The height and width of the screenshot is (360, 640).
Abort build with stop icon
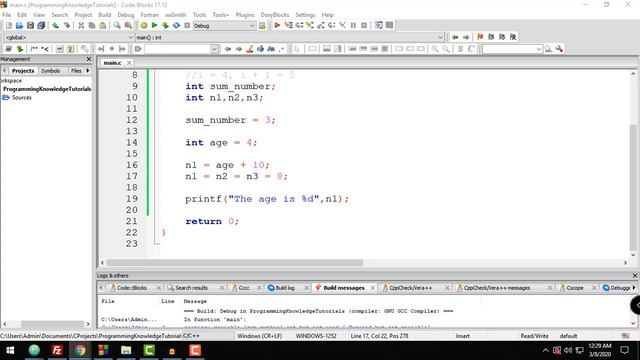(x=187, y=25)
